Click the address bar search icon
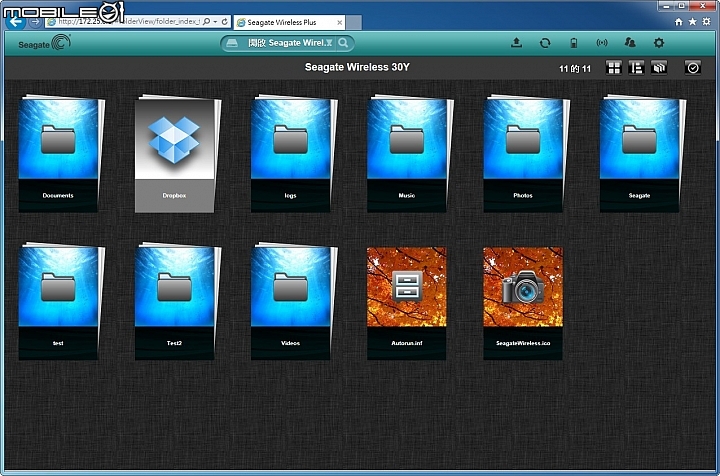 [x=207, y=22]
